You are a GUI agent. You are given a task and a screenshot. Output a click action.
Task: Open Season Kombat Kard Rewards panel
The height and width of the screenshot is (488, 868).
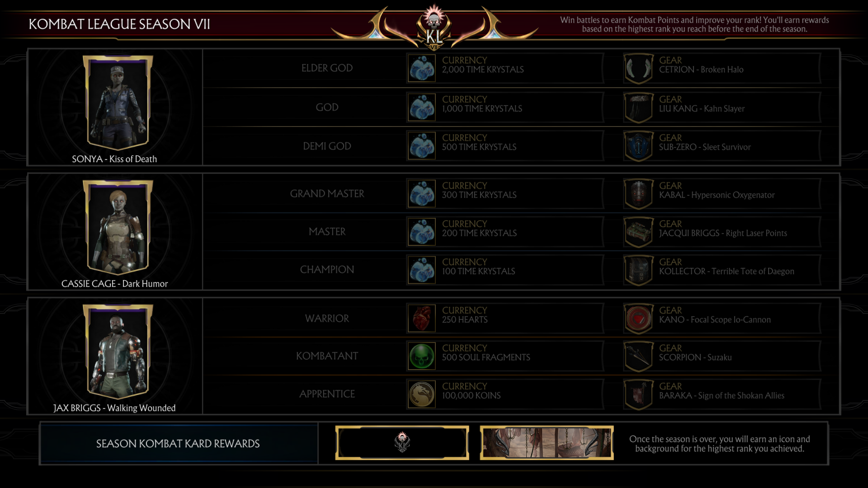coord(178,443)
